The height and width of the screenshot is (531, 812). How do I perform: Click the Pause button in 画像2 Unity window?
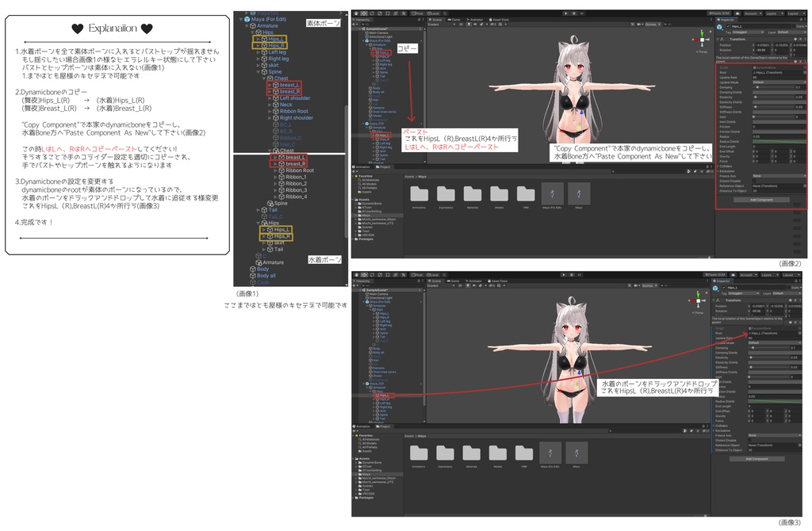click(x=574, y=13)
